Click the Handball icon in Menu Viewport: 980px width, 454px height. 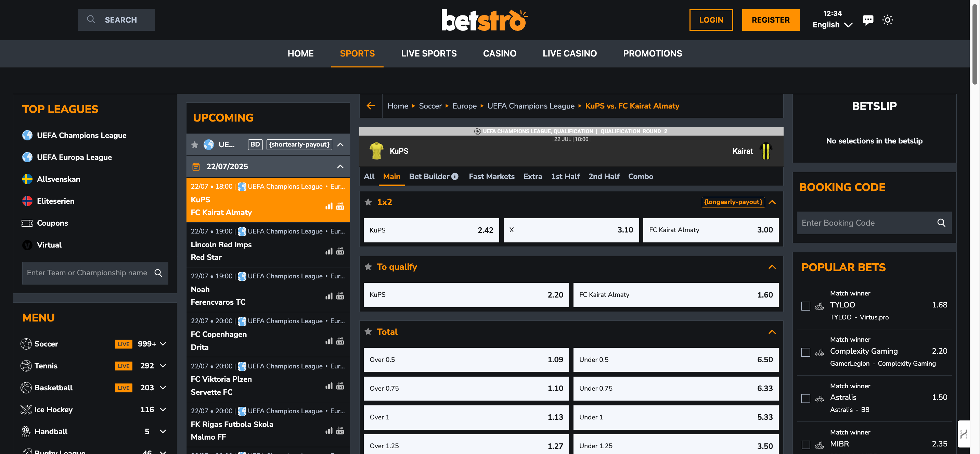point(26,431)
